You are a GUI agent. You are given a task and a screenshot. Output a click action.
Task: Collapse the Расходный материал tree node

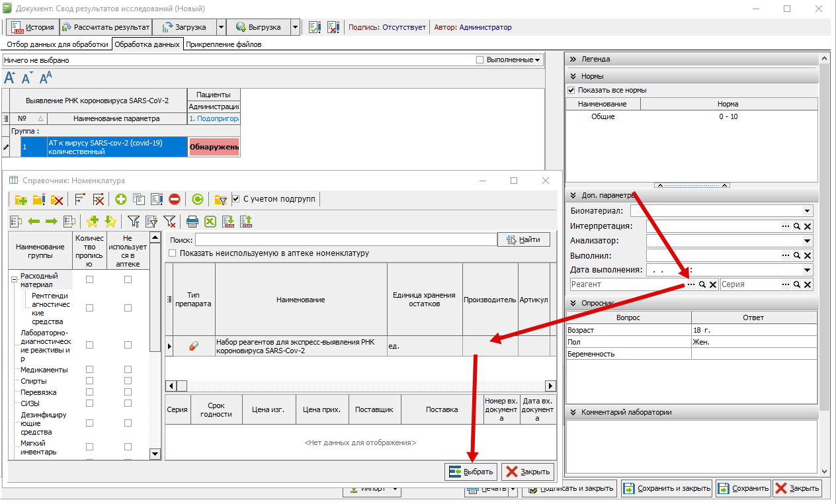point(13,280)
